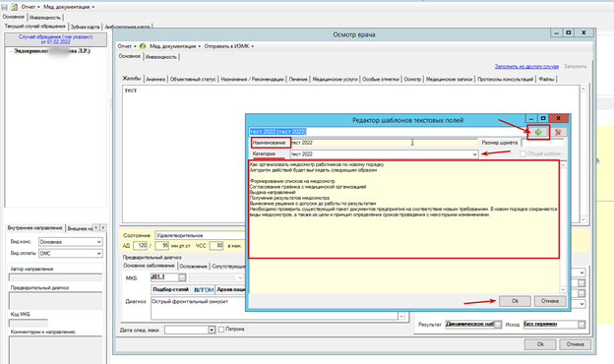Screen dimensions: 614x364
Task: Switch to Инвалидность tab in main window
Action: 45,18
